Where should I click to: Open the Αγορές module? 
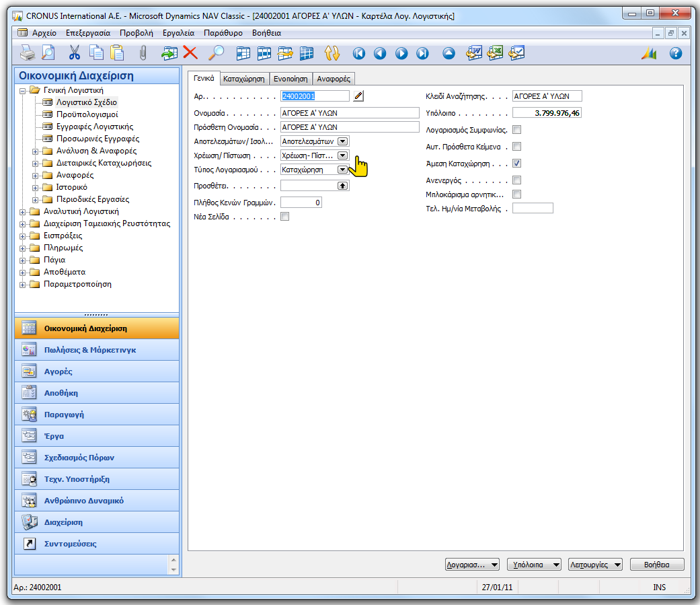97,371
